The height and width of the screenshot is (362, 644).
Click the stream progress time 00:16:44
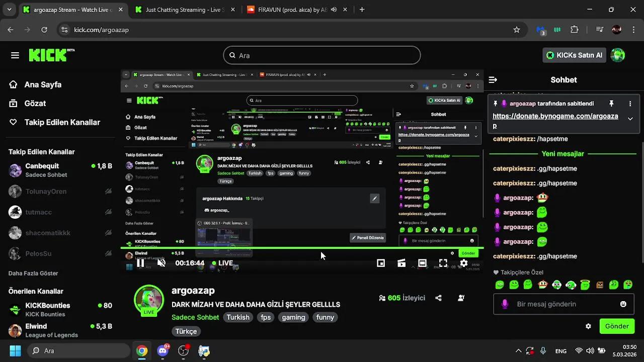pyautogui.click(x=189, y=262)
